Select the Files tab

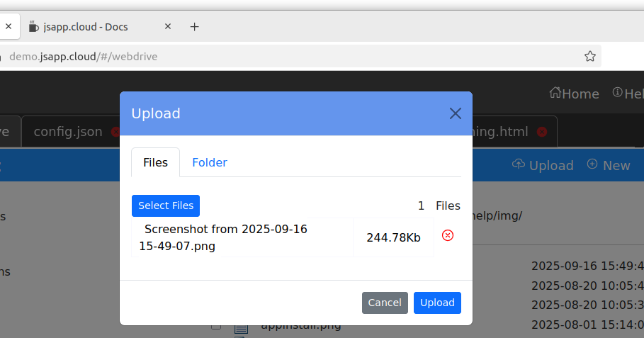click(x=155, y=162)
